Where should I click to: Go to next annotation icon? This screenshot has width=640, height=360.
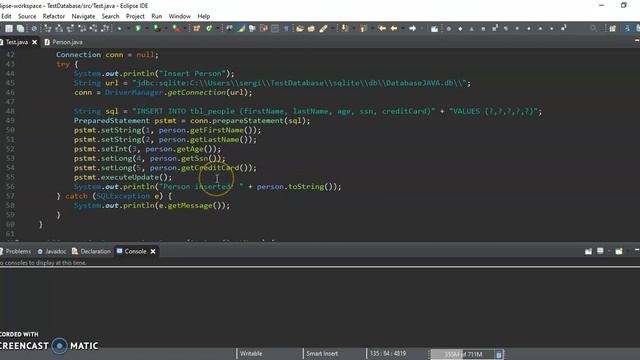click(345, 29)
